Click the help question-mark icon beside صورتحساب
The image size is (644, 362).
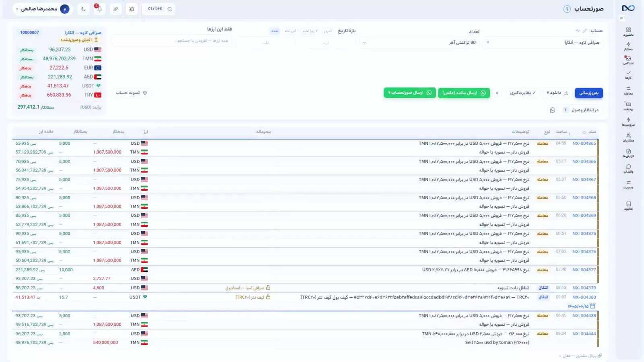(567, 9)
